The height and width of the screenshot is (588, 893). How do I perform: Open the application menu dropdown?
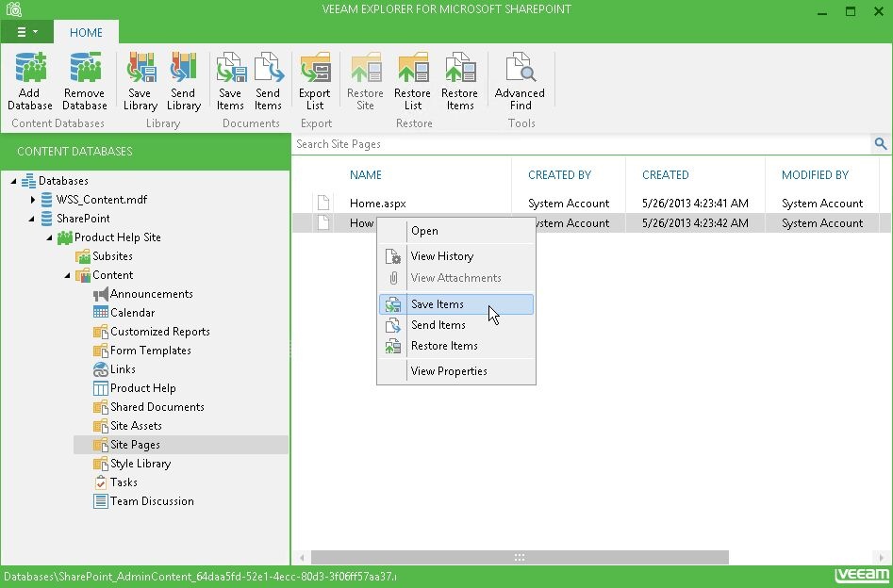27,32
